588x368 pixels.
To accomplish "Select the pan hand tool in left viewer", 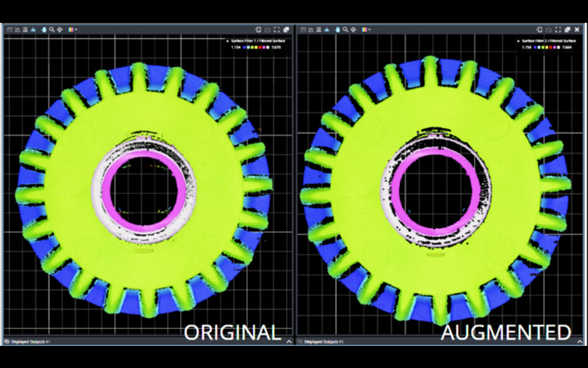I will point(43,29).
